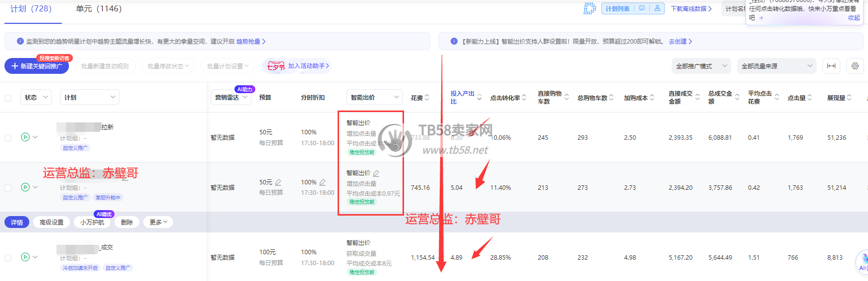Open the 下载离线数据 link
Viewport: 868px width, 281px height.
(691, 9)
